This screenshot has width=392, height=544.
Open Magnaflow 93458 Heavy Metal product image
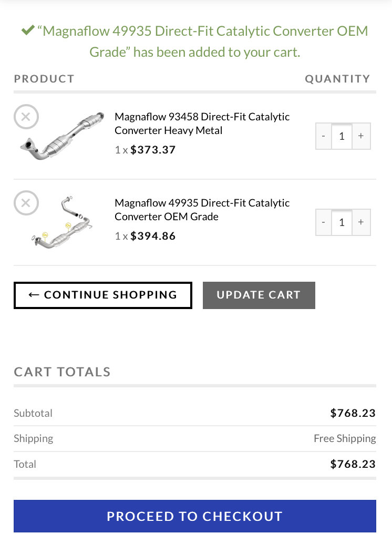62,136
